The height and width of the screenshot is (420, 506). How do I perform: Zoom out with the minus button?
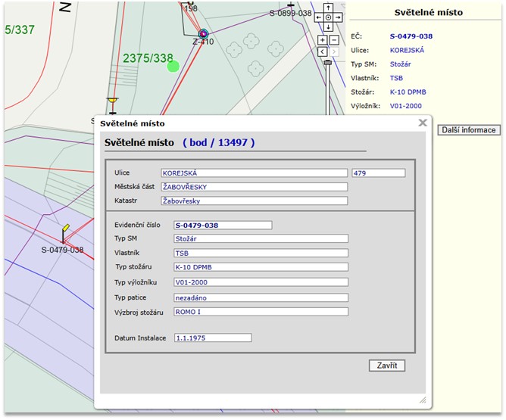click(334, 39)
